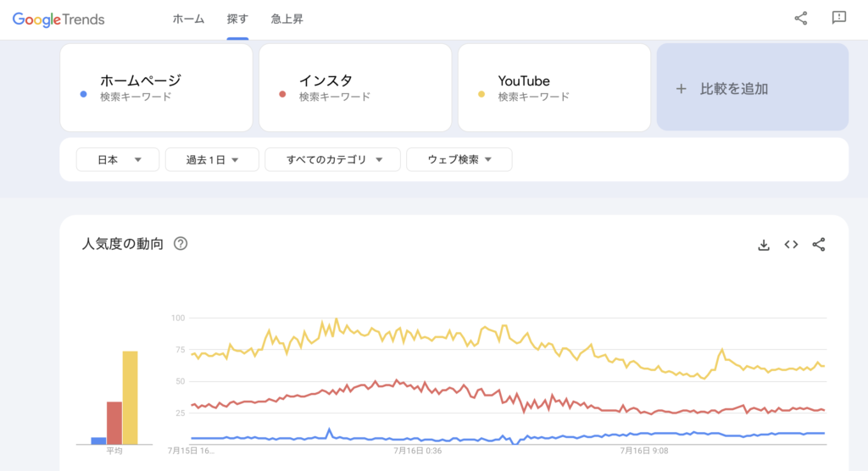The height and width of the screenshot is (471, 868).
Task: Open the すべてのカテゴリ dropdown
Action: (x=335, y=159)
